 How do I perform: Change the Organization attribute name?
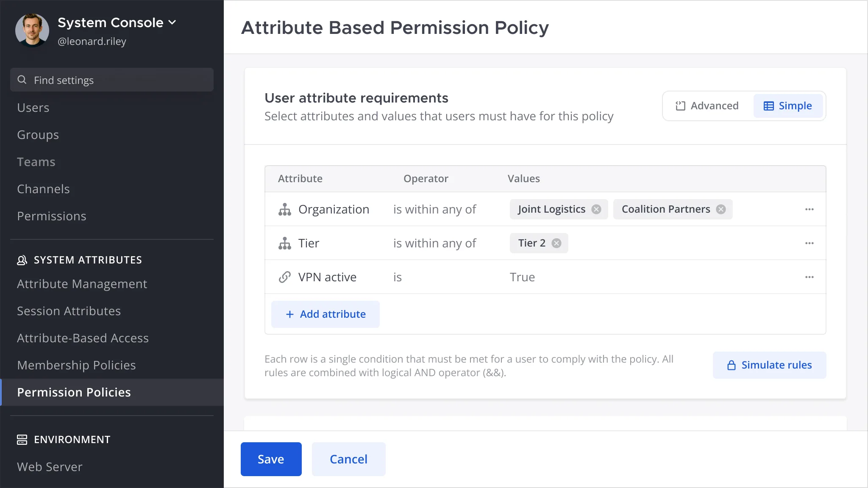click(x=334, y=209)
